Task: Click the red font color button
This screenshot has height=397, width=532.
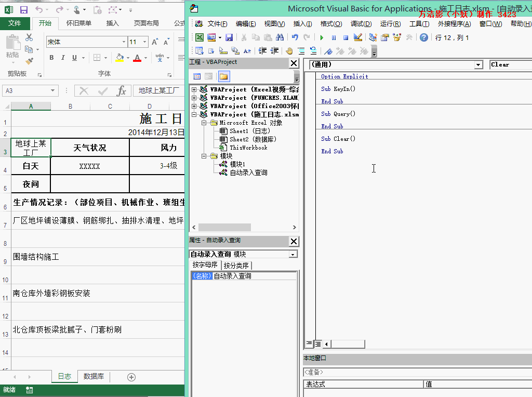Action: (x=137, y=58)
